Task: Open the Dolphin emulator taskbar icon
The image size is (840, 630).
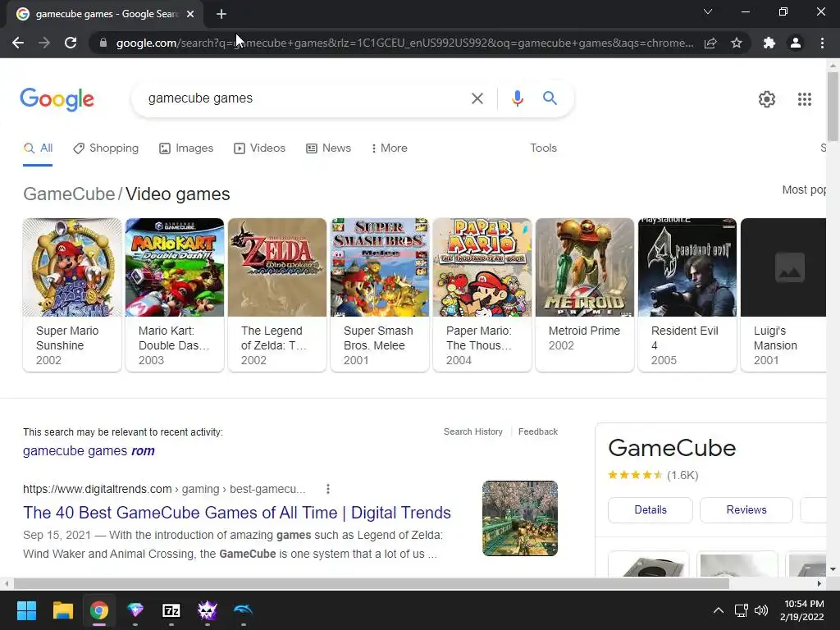Action: coord(243,610)
